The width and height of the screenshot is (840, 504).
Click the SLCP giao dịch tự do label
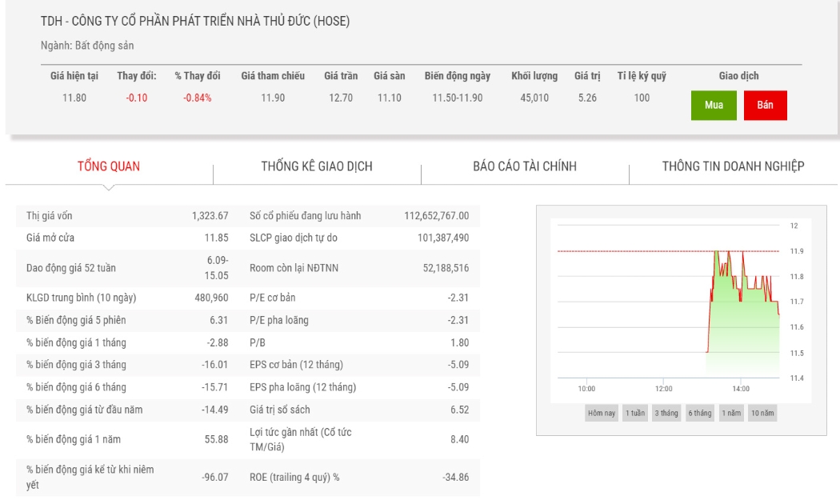293,238
